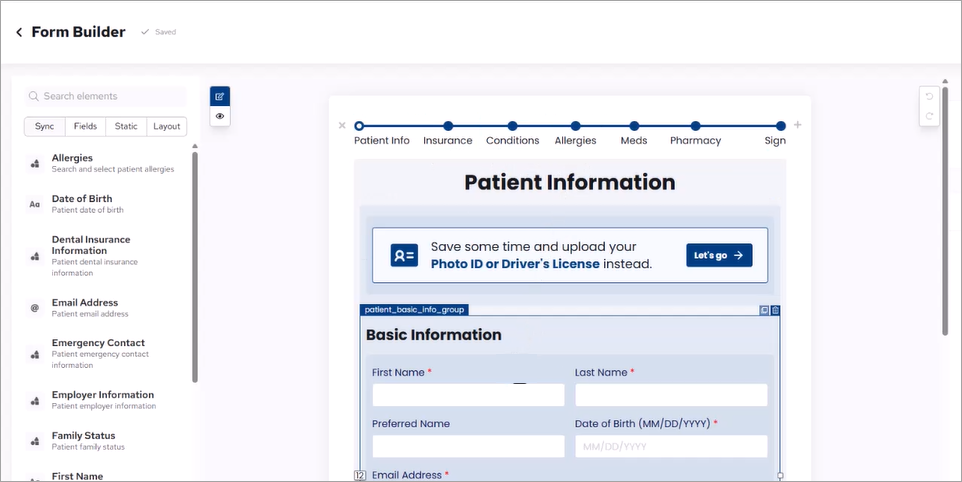The height and width of the screenshot is (482, 962).
Task: Click the First Name input field
Action: (468, 395)
